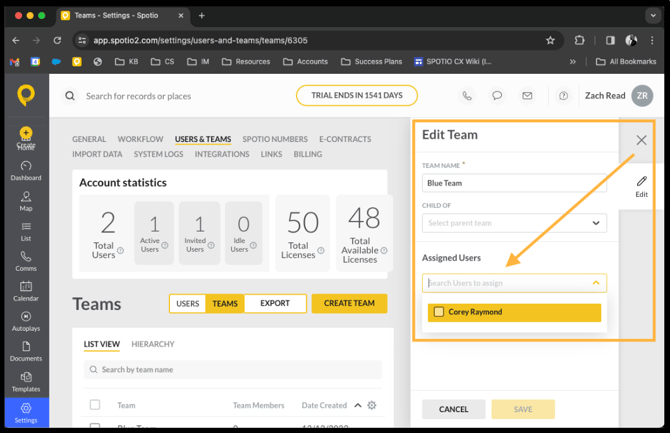Screen dimensions: 670x433
Task: Click the help question mark icon
Action: click(564, 96)
